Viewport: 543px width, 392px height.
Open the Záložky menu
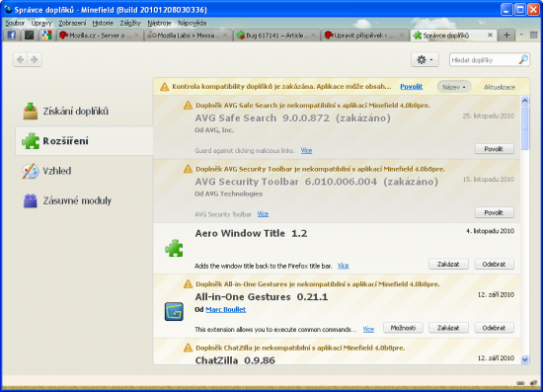point(130,23)
